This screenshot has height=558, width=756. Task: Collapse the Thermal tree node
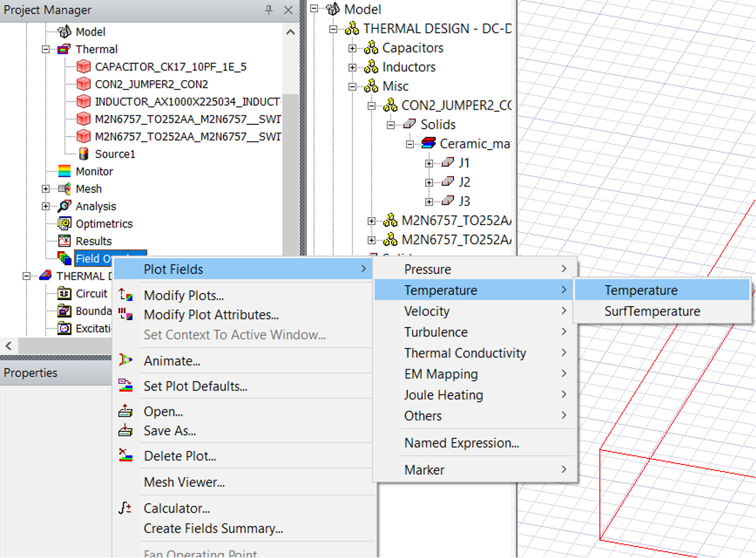point(46,49)
